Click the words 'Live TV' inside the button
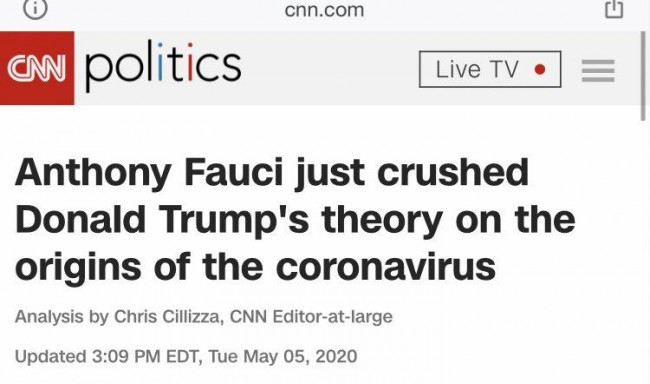Screen dimensions: 650x384 (477, 69)
